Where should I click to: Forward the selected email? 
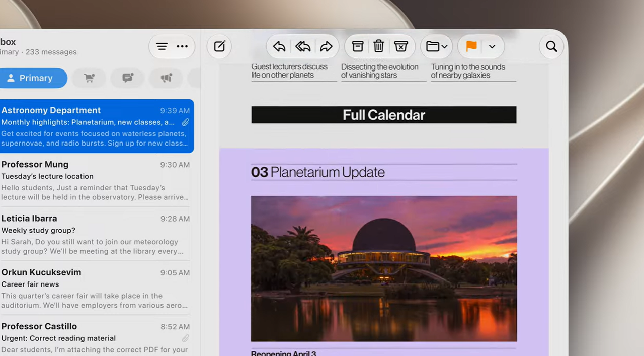pyautogui.click(x=327, y=47)
